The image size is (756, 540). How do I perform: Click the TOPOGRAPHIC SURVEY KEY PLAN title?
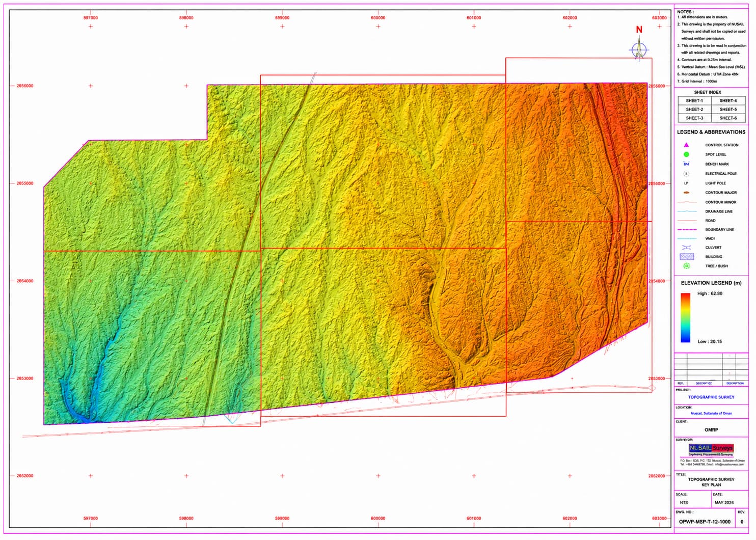click(x=711, y=482)
